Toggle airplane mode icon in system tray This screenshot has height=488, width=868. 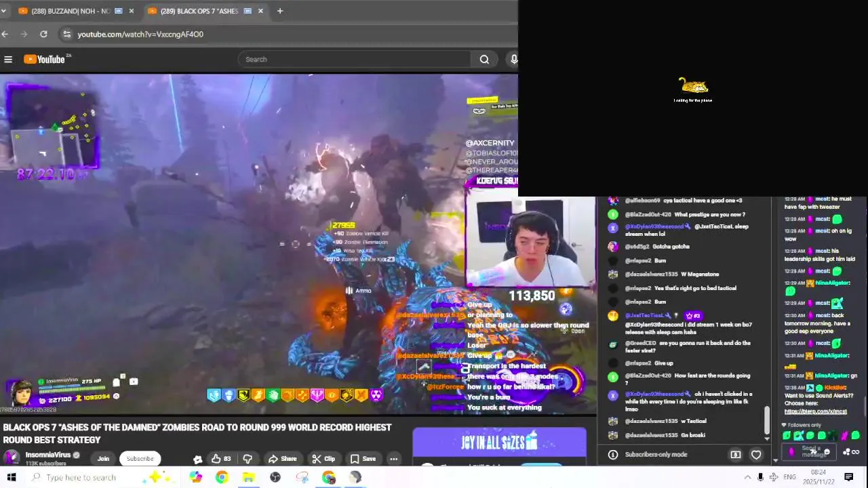(x=774, y=477)
